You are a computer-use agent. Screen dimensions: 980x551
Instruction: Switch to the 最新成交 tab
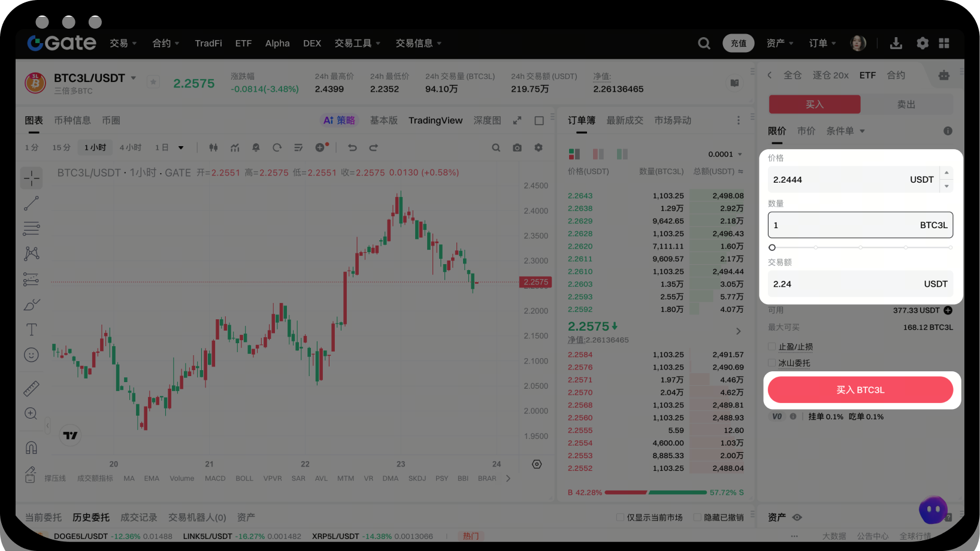click(624, 120)
